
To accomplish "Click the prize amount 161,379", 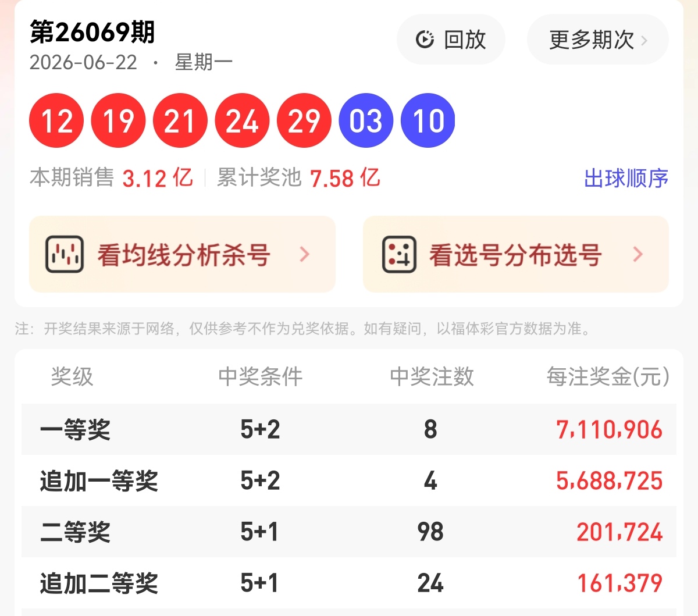I will pyautogui.click(x=619, y=583).
